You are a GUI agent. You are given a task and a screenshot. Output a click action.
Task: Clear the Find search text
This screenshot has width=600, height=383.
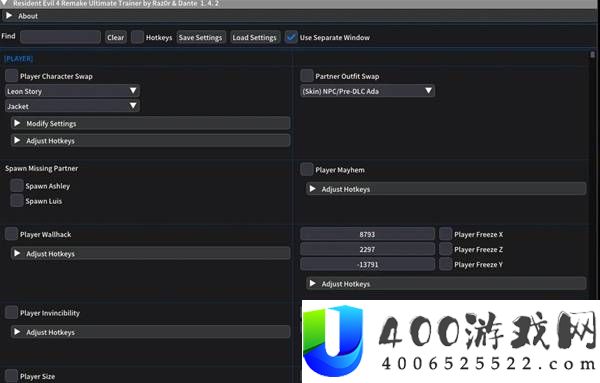point(116,37)
